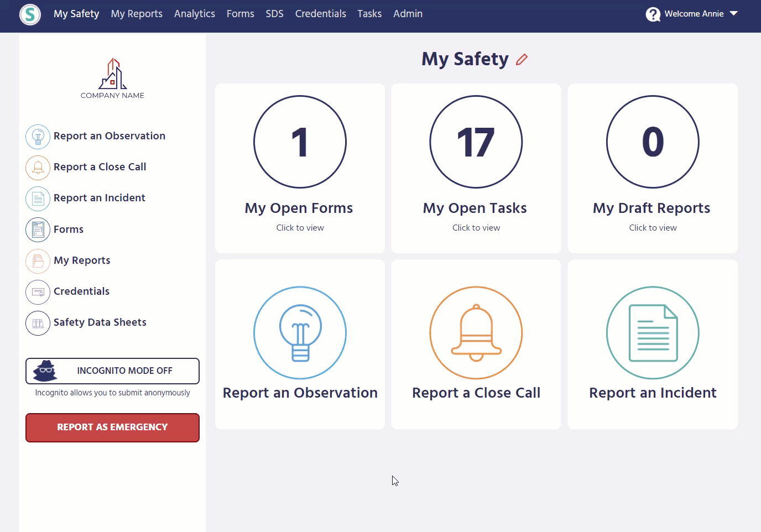Image resolution: width=761 pixels, height=532 pixels.
Task: Toggle Incognito Mode on
Action: tap(112, 371)
